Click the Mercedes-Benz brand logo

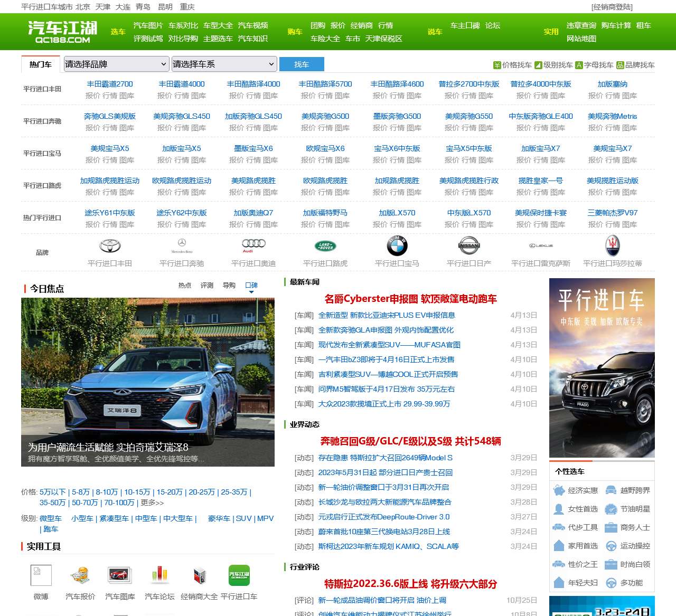pos(182,245)
